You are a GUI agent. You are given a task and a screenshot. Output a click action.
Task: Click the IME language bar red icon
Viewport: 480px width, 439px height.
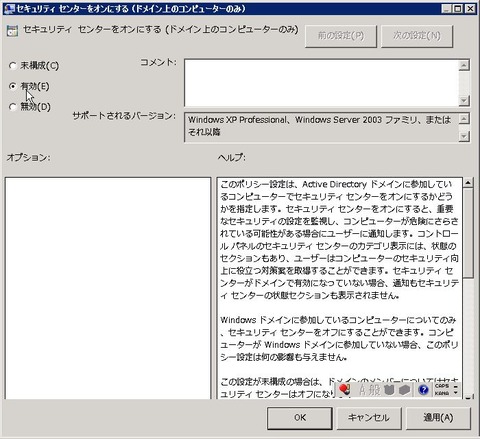[344, 389]
